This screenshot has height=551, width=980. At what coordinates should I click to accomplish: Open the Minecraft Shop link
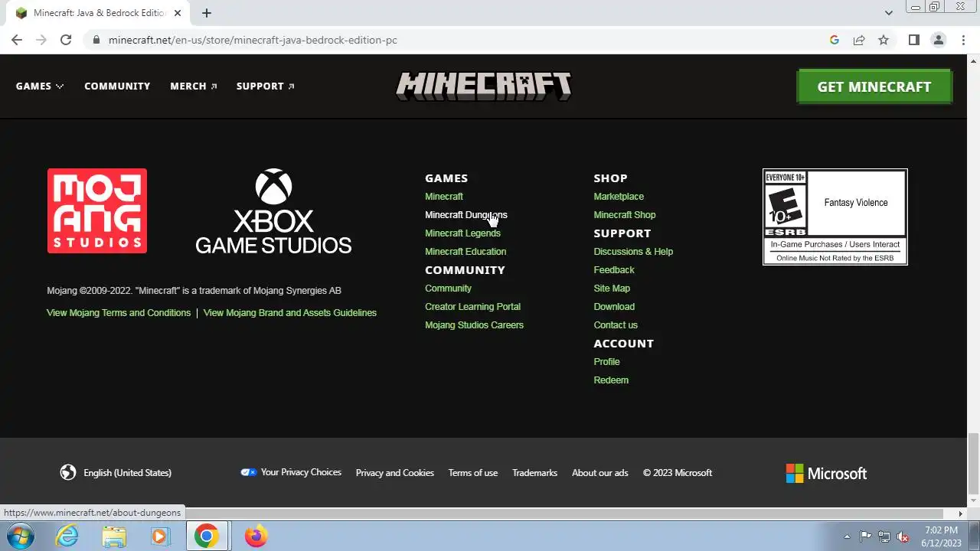(625, 215)
